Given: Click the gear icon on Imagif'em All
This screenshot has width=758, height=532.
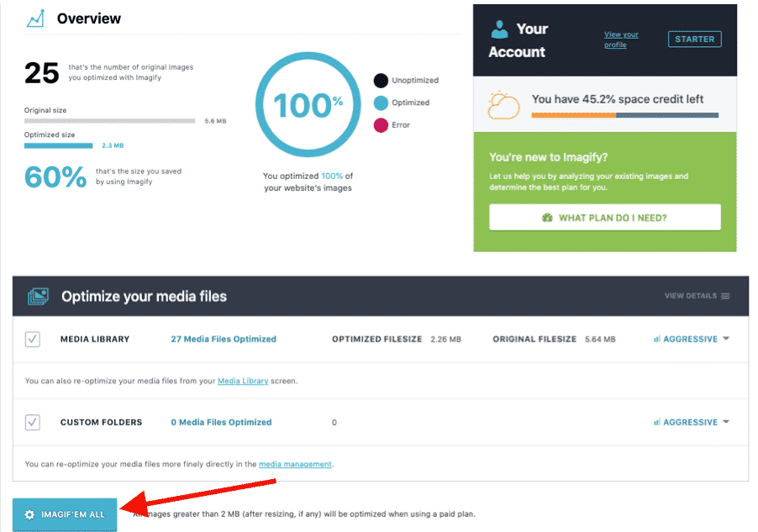Looking at the screenshot, I should pyautogui.click(x=29, y=514).
